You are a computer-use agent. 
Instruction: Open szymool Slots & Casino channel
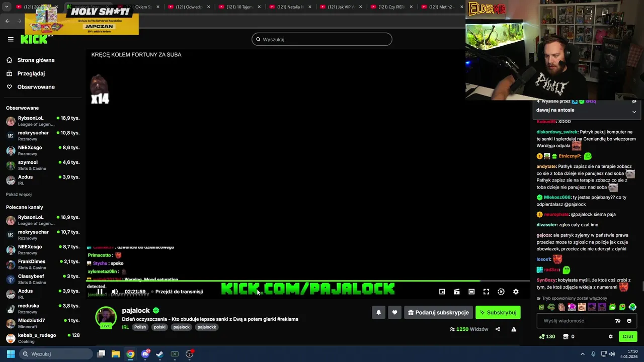point(43,165)
